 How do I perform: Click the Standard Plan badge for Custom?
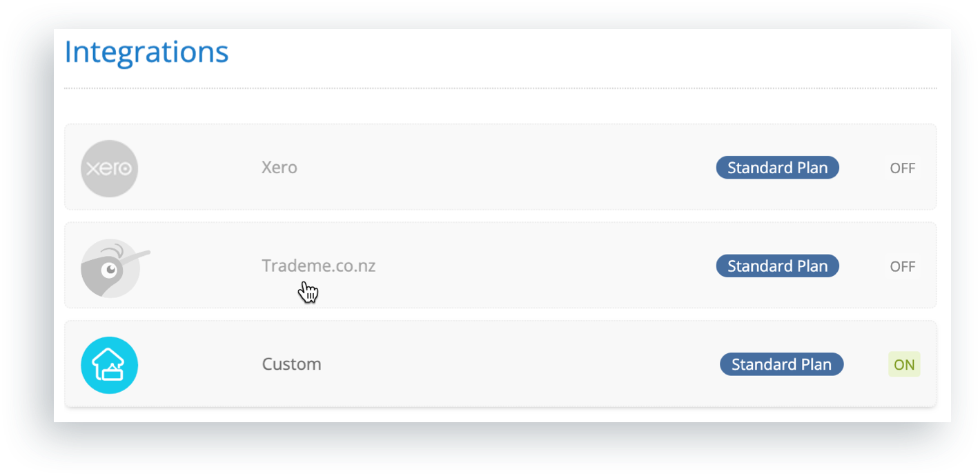pyautogui.click(x=781, y=364)
